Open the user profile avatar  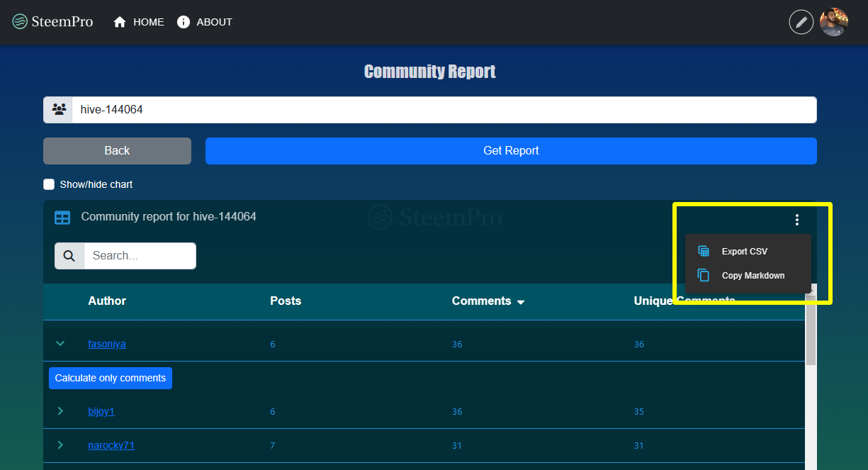pos(834,22)
